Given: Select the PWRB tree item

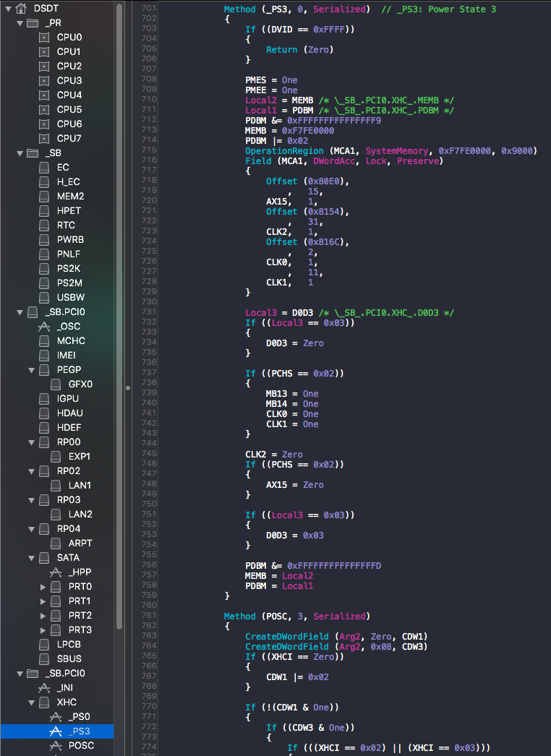Looking at the screenshot, I should (x=70, y=240).
